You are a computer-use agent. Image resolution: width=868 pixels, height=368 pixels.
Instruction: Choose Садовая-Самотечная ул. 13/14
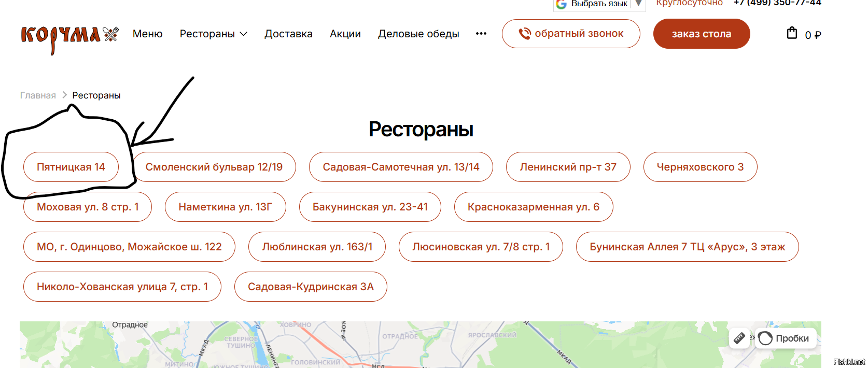point(401,167)
